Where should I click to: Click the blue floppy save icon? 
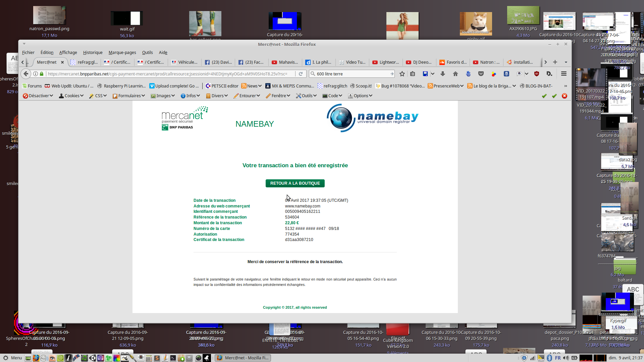(425, 74)
